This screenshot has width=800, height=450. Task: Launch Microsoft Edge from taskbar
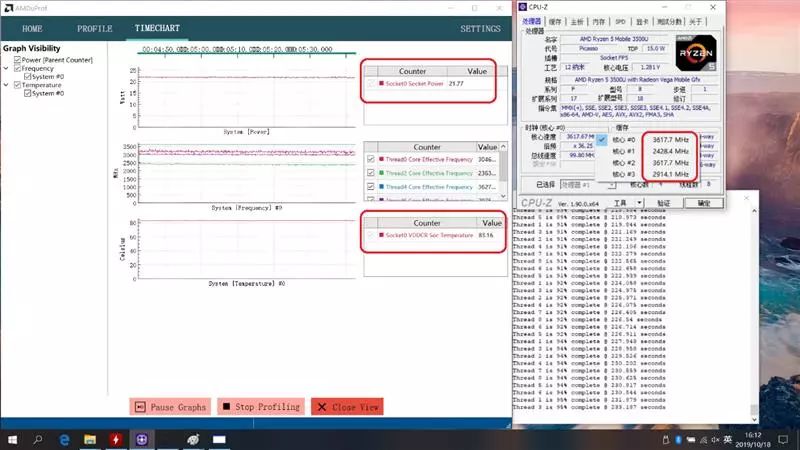[64, 439]
